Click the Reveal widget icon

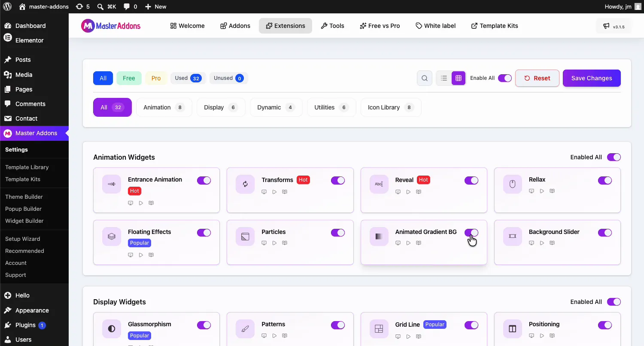point(379,184)
